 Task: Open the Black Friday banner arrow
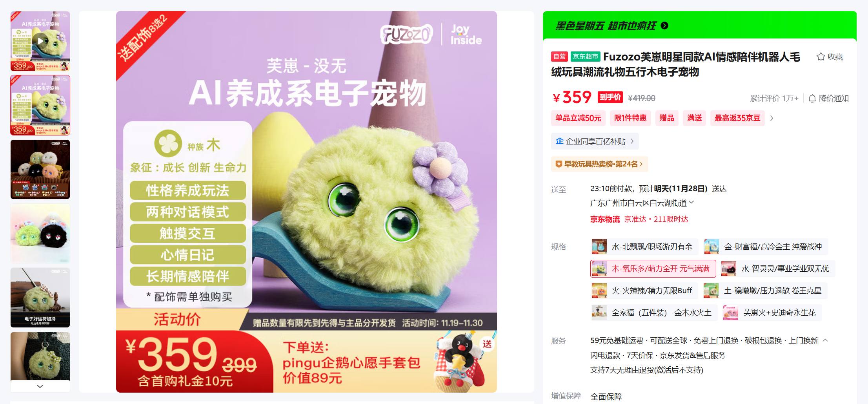tap(664, 26)
